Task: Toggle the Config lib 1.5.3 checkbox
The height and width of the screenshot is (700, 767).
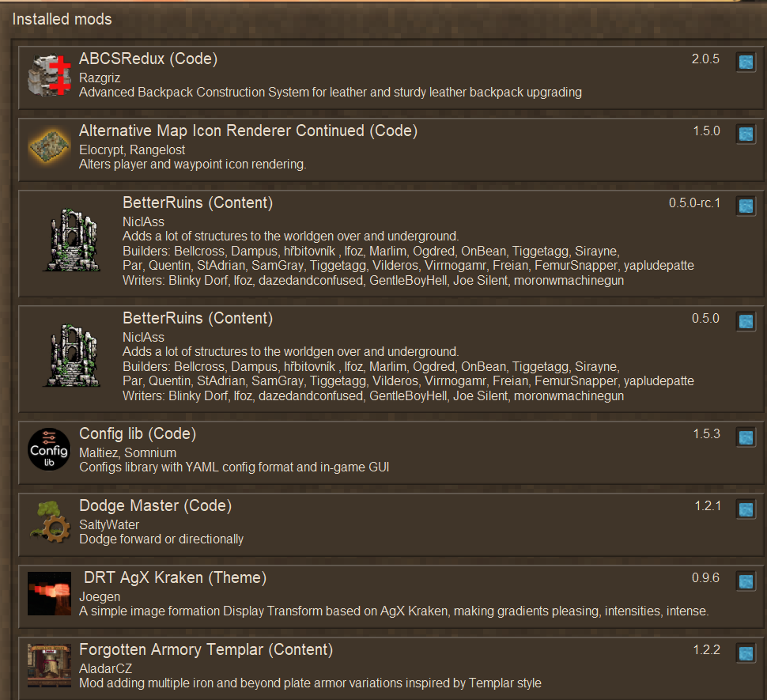Action: tap(746, 437)
